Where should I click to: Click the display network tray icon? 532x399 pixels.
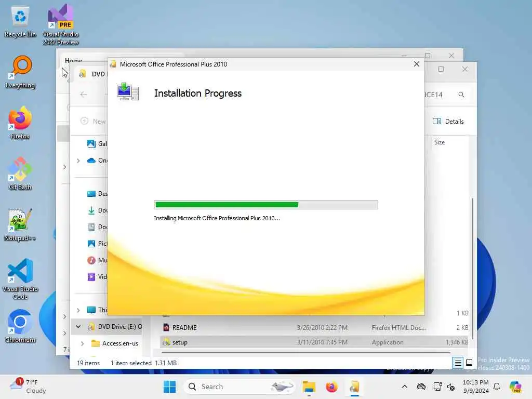point(437,387)
